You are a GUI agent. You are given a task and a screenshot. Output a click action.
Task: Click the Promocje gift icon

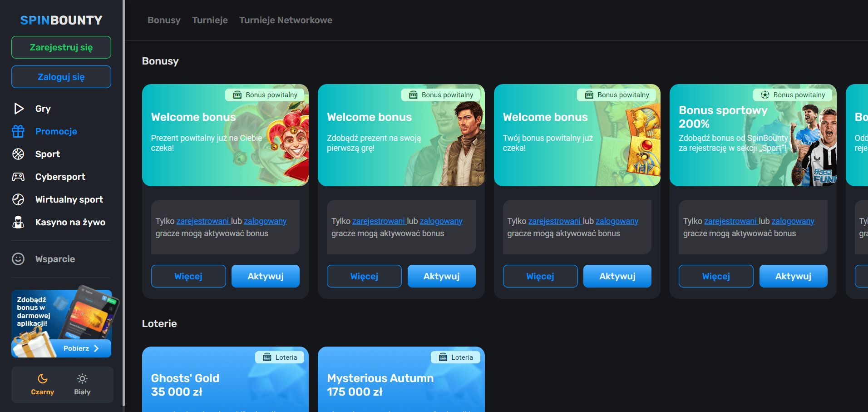click(x=18, y=131)
